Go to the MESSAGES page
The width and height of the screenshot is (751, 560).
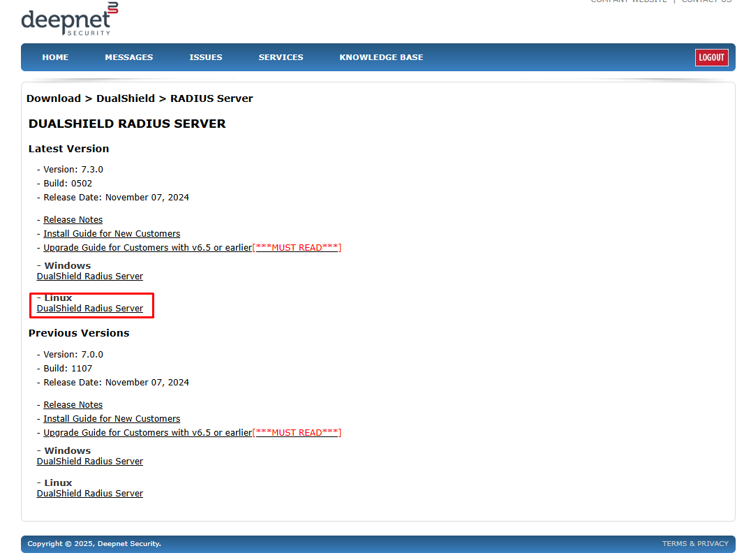(128, 57)
